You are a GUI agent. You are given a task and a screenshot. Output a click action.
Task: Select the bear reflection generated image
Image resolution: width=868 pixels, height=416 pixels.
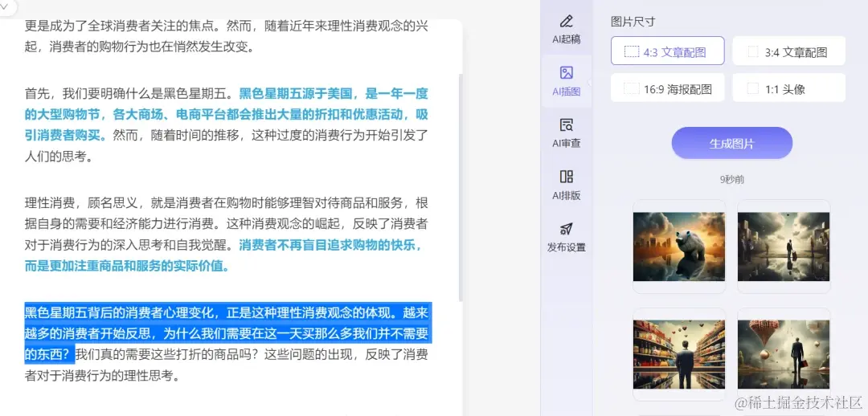(679, 247)
